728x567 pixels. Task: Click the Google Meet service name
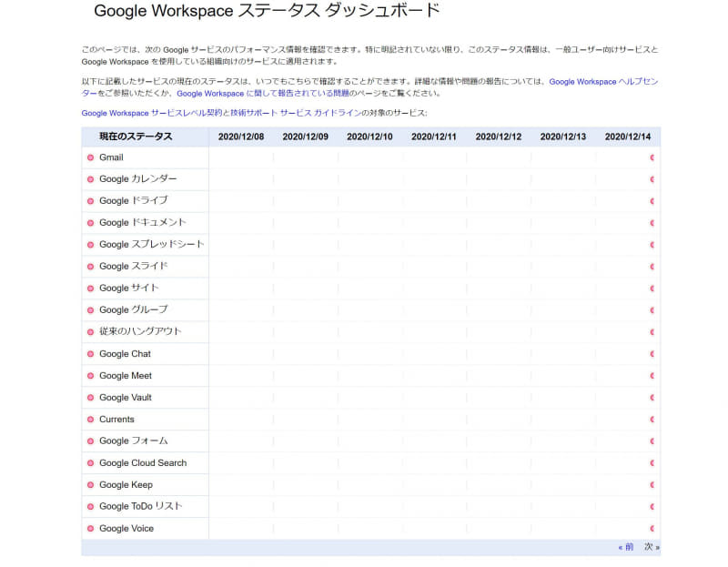(x=126, y=376)
